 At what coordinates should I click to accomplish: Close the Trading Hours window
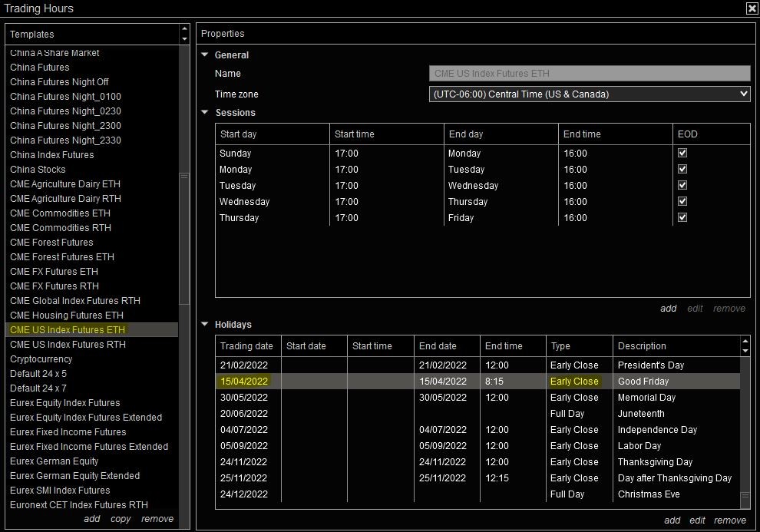click(x=751, y=8)
